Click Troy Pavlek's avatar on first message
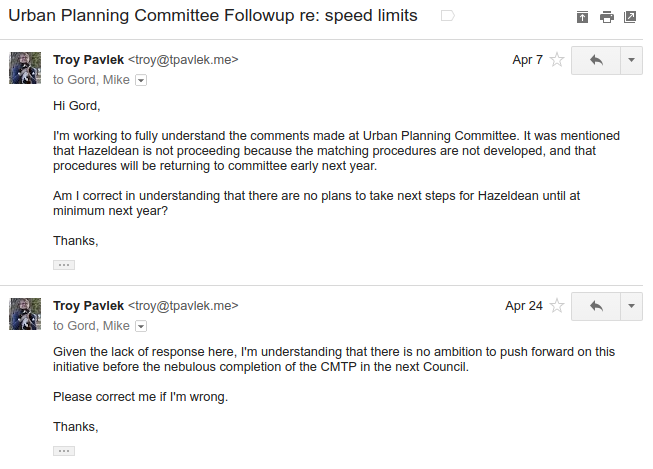This screenshot has width=653, height=469. [25, 68]
